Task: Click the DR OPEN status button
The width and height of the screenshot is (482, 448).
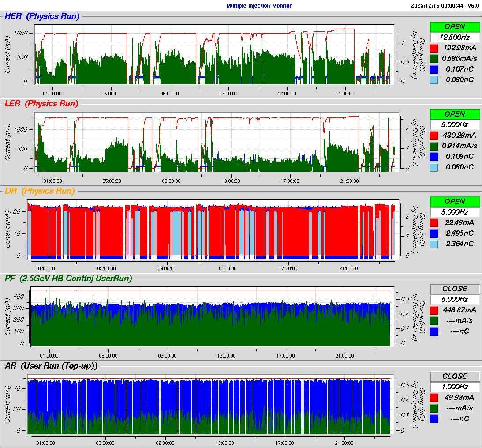Action: pos(455,201)
